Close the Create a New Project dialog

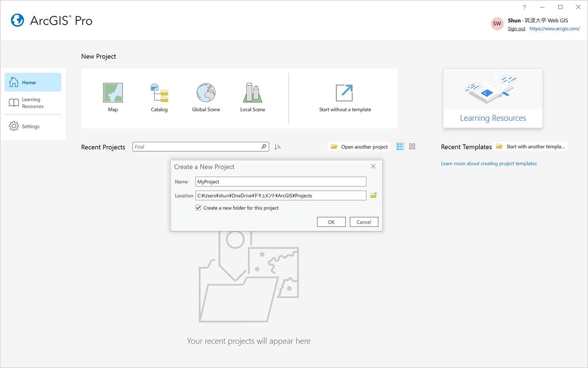(373, 166)
